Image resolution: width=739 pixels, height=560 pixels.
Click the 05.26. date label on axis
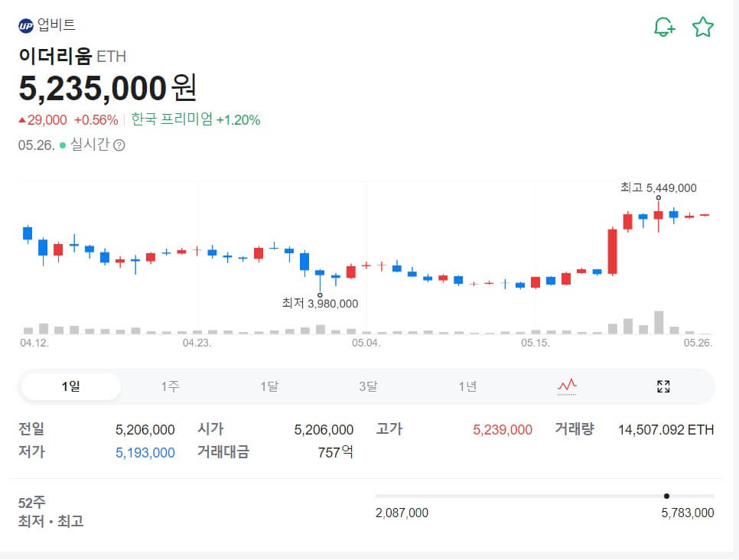point(698,343)
